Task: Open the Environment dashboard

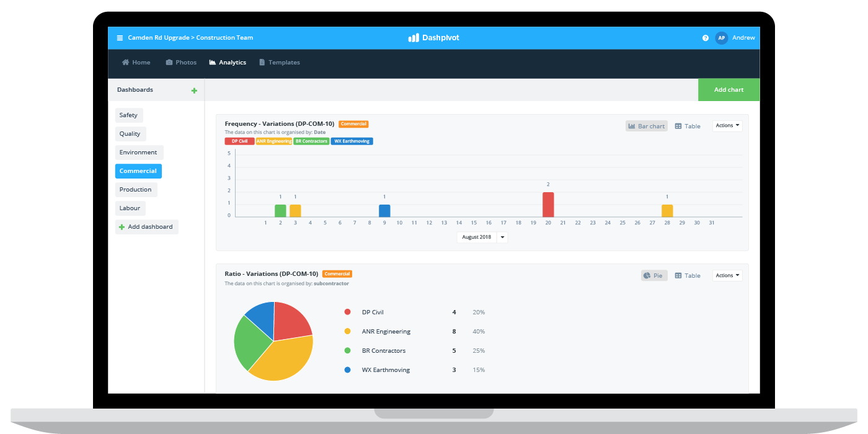Action: (138, 153)
